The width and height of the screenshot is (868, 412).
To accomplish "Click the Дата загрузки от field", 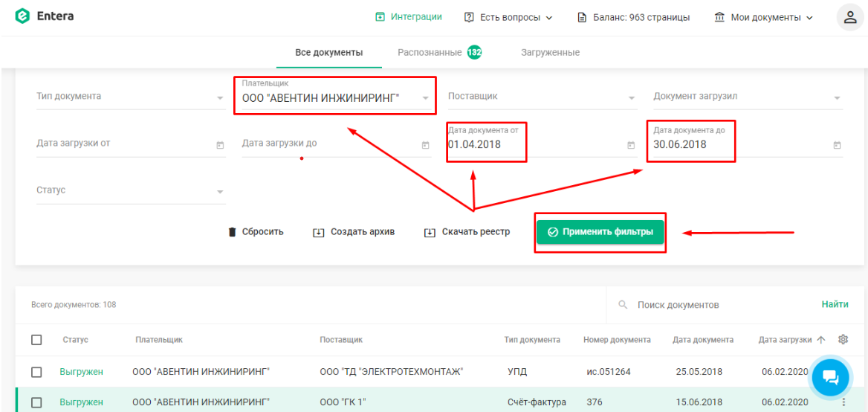I will tap(131, 144).
